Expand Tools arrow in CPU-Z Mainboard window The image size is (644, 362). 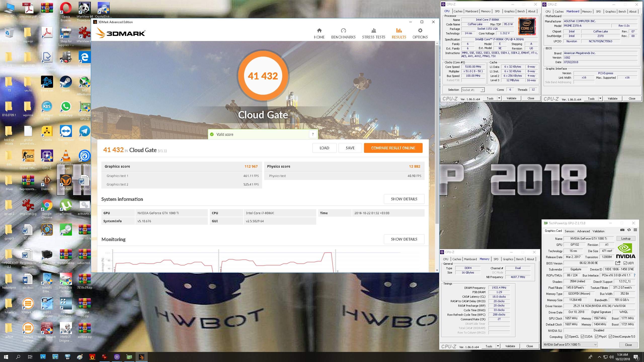[x=600, y=99]
